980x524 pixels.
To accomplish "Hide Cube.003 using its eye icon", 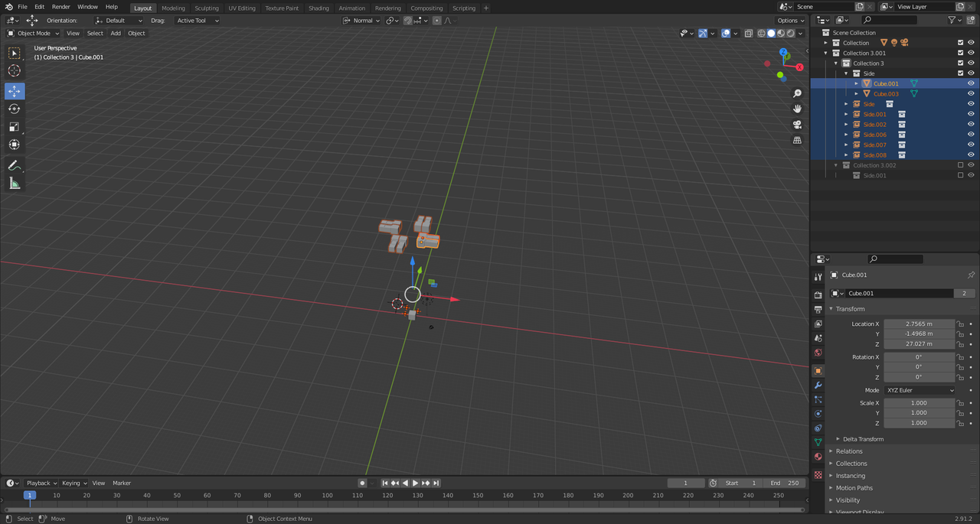I will tap(971, 94).
